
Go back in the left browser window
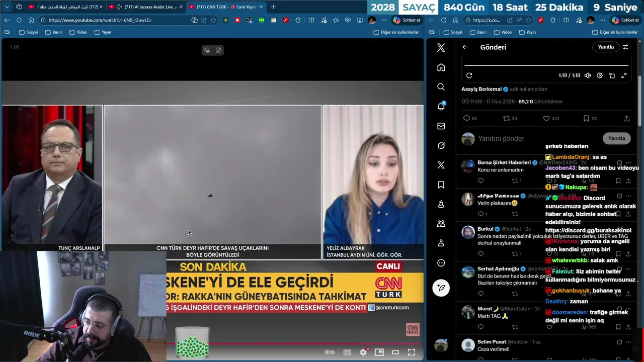pyautogui.click(x=7, y=20)
